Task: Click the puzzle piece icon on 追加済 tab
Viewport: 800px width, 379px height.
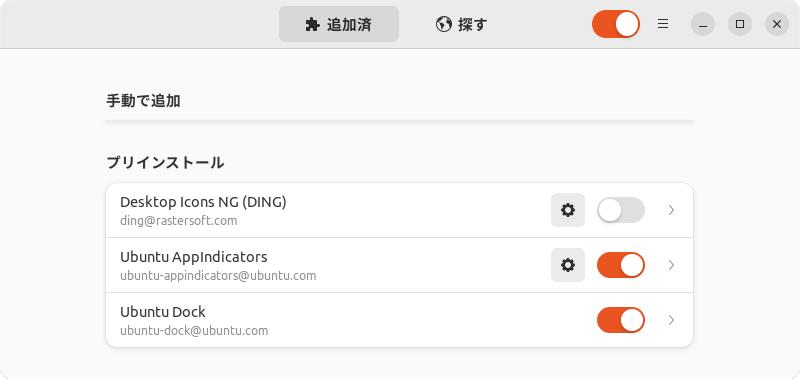Action: tap(312, 24)
